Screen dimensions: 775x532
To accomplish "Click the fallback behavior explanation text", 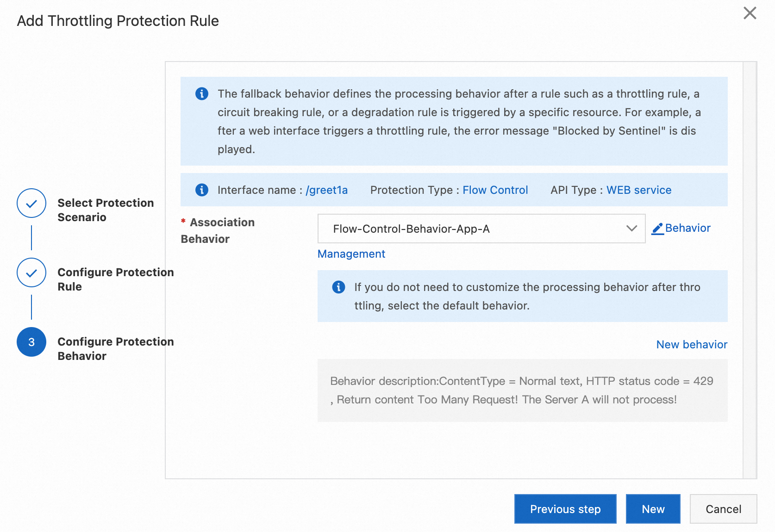I will (459, 121).
